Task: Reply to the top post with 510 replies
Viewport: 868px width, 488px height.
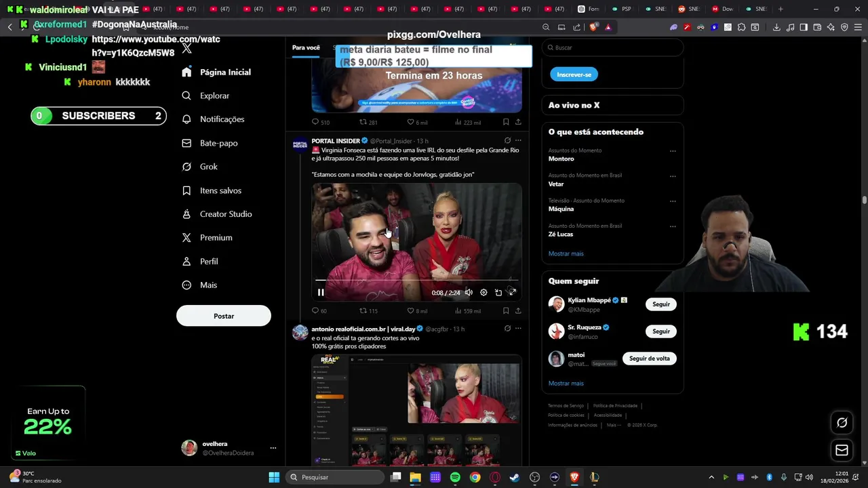Action: coord(320,123)
